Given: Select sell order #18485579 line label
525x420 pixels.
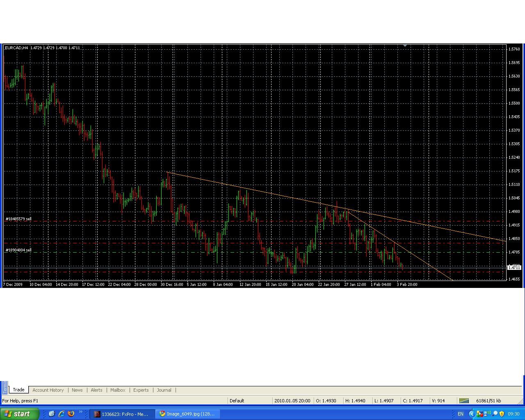Looking at the screenshot, I should pyautogui.click(x=18, y=219).
